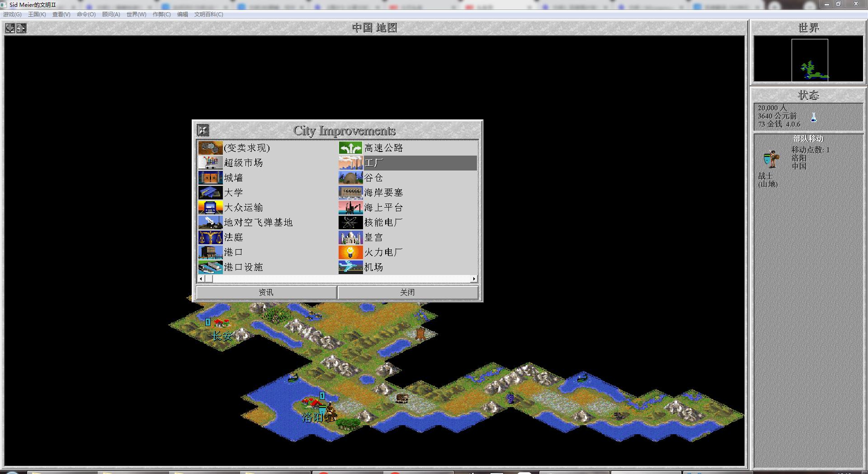
Task: Click the Power Plant (火力电厂) lightbulb icon
Action: [x=351, y=252]
